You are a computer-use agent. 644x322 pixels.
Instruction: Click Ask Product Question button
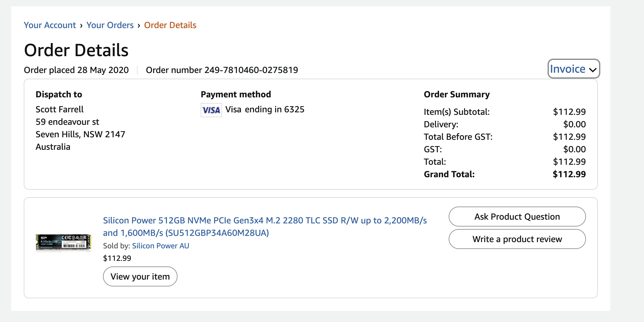[x=517, y=217]
